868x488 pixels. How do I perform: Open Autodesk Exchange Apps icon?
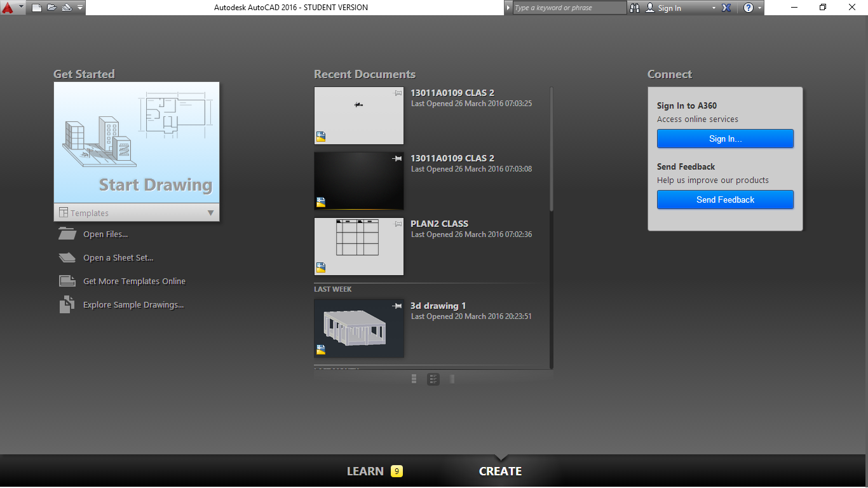tap(727, 8)
